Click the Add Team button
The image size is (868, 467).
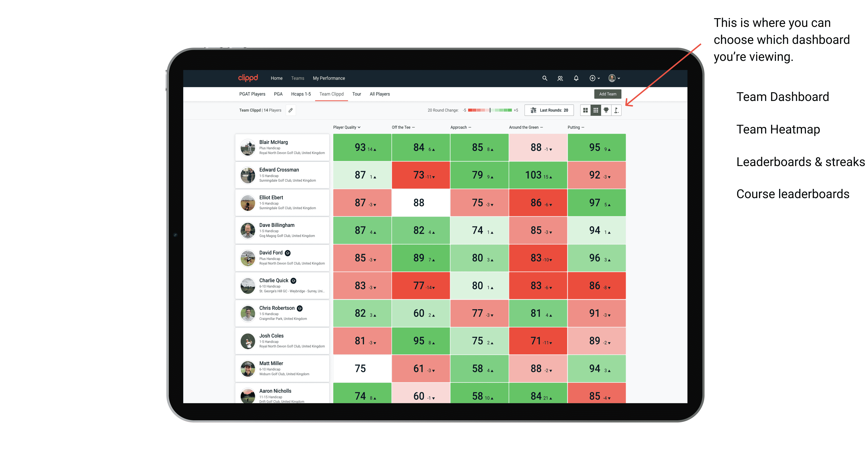coord(608,94)
